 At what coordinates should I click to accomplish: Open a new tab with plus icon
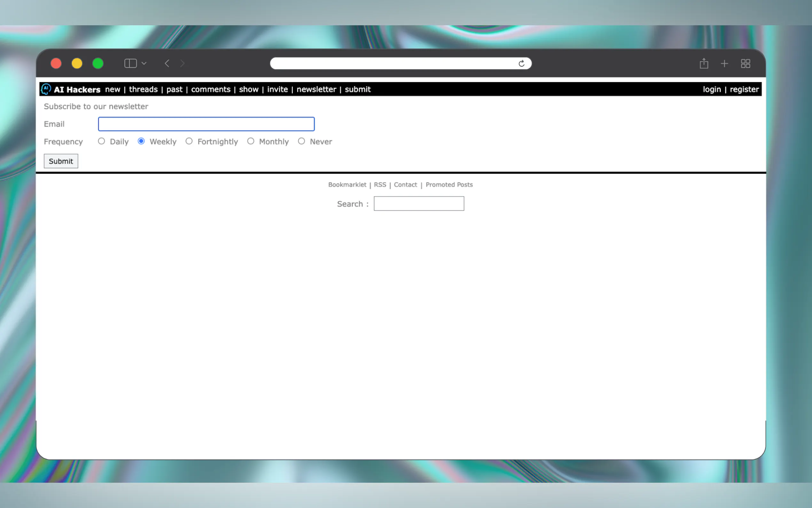pyautogui.click(x=724, y=63)
